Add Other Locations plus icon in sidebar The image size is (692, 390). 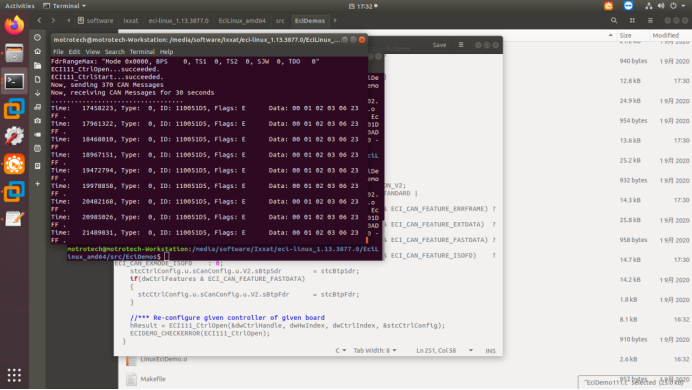coord(38,184)
